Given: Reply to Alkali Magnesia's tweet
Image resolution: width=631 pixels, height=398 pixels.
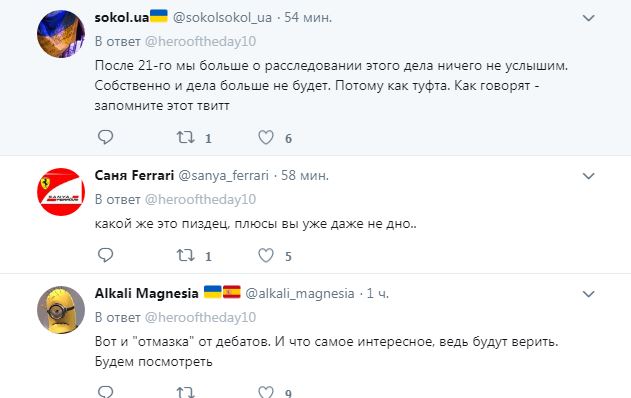Looking at the screenshot, I should coord(105,392).
